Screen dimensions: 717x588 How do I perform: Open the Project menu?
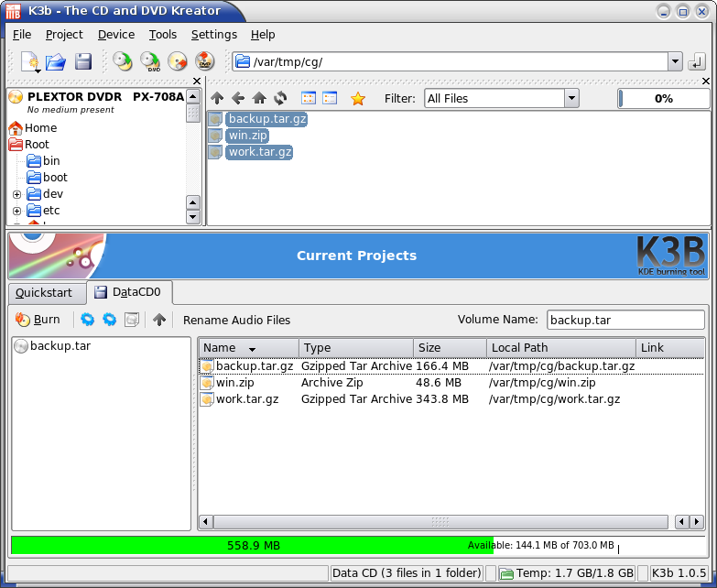click(x=64, y=35)
